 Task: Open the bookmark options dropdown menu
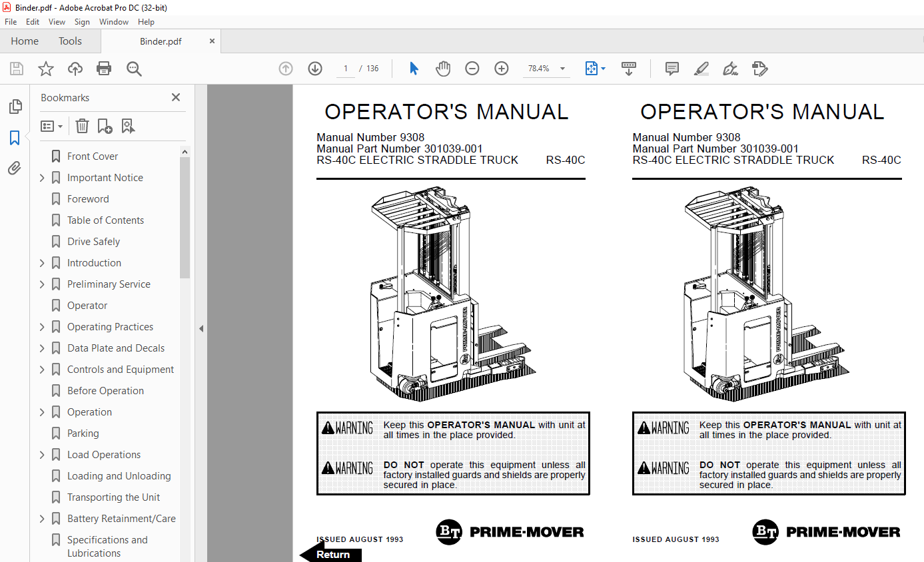(x=51, y=126)
